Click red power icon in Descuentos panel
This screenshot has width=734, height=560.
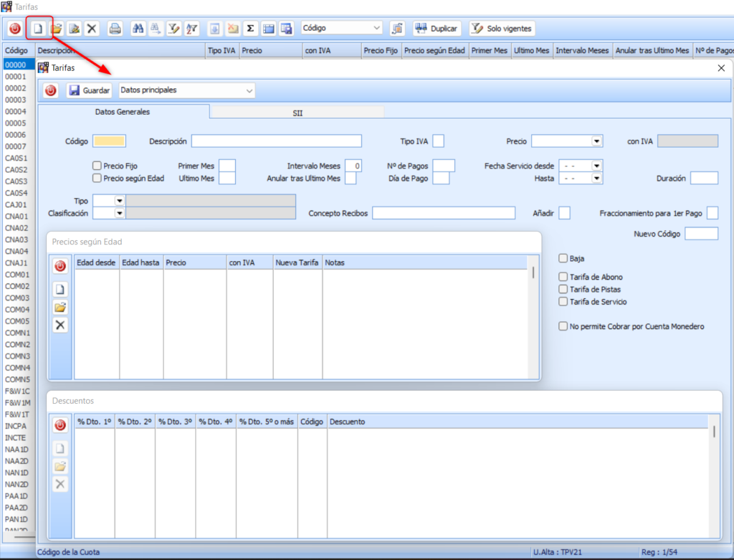(x=60, y=425)
